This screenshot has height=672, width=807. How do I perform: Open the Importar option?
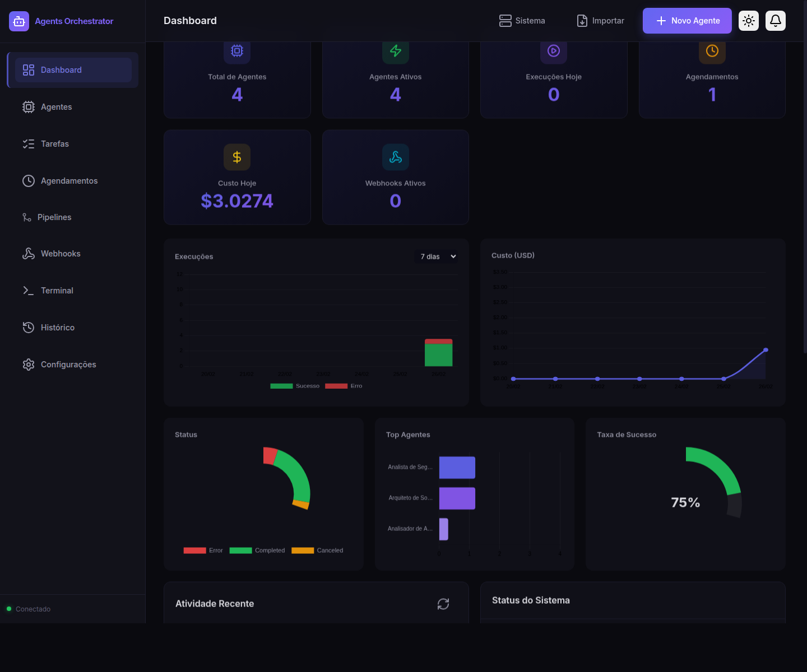600,21
